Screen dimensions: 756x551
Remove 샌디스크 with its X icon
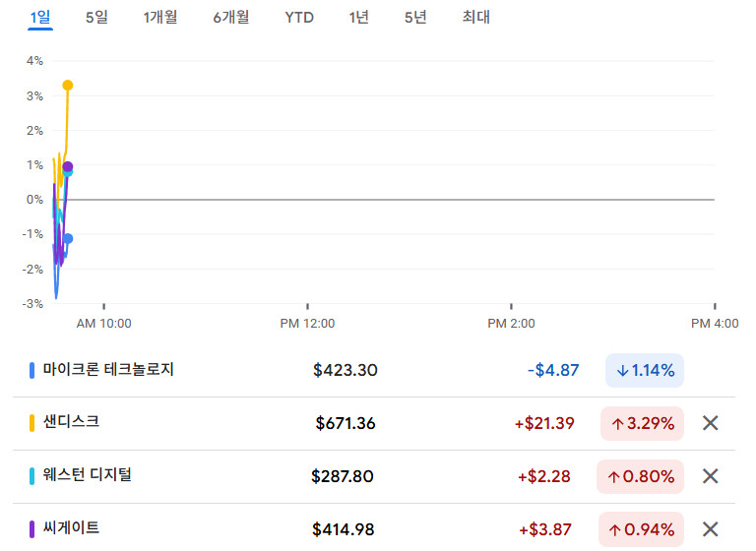point(711,424)
